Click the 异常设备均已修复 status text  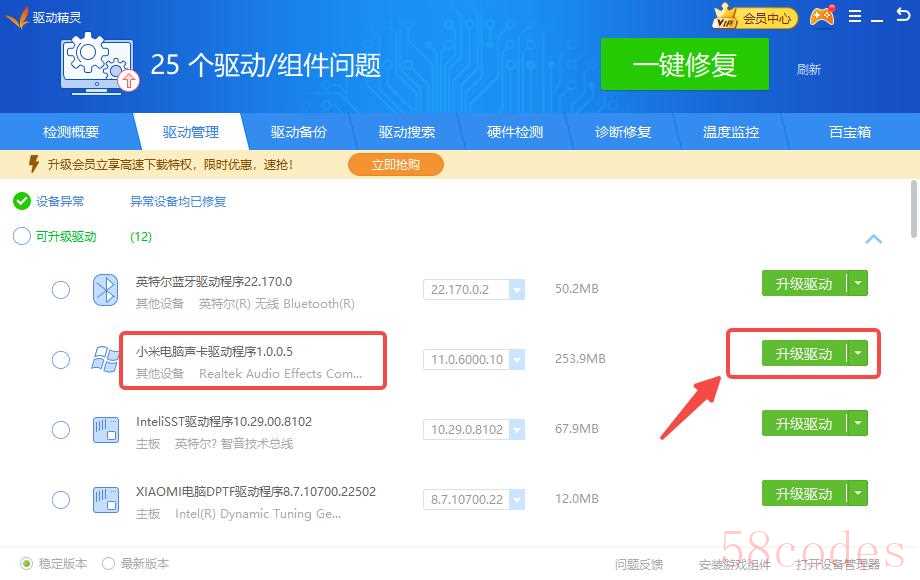point(178,202)
